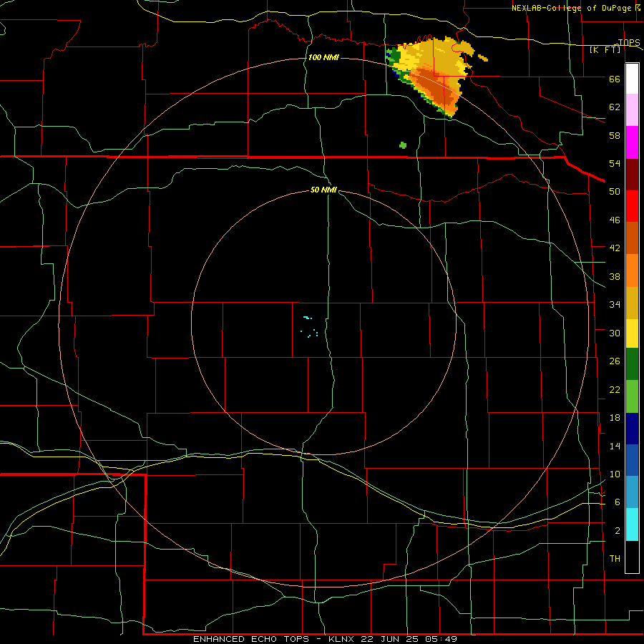644x644 pixels.
Task: Click the 26 legend value label
Action: [x=615, y=361]
